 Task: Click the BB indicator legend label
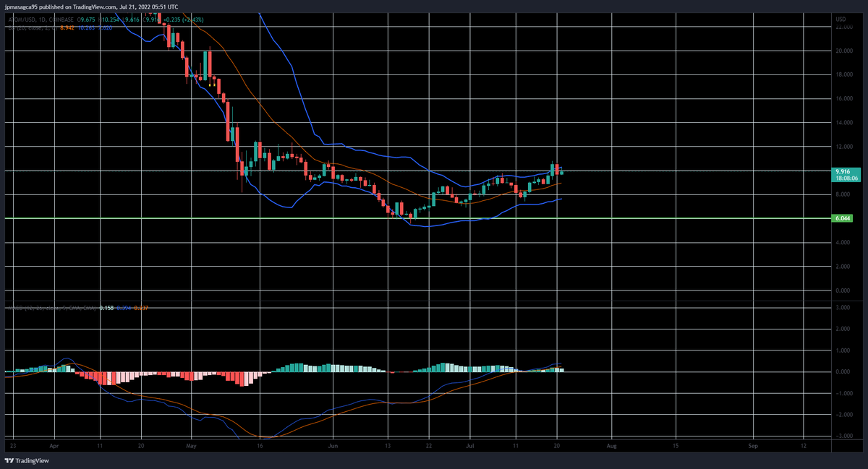point(31,28)
